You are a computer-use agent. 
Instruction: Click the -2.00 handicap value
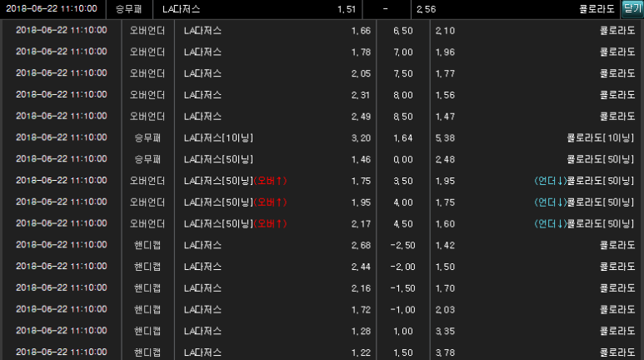403,267
